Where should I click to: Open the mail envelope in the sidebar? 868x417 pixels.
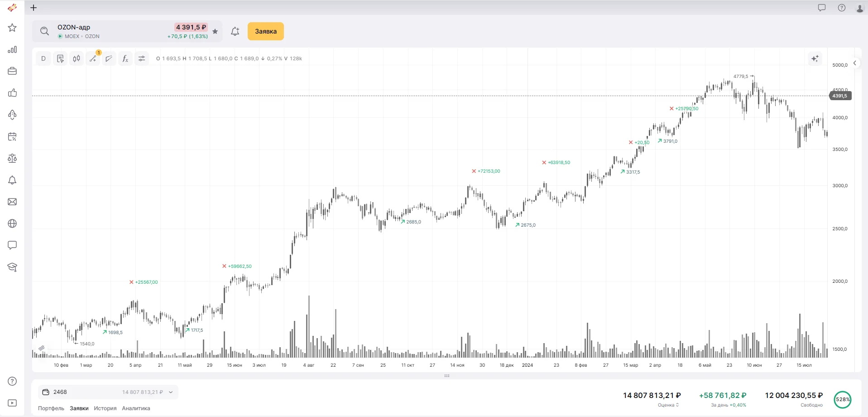point(12,202)
